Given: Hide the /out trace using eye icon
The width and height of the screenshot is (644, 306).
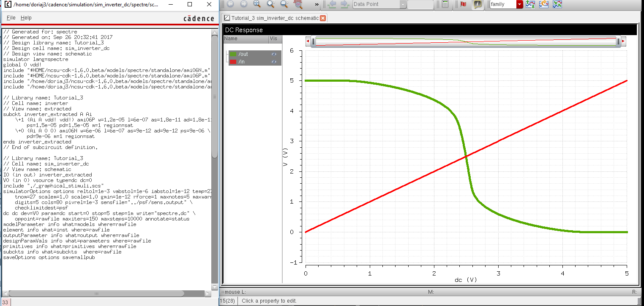Looking at the screenshot, I should (x=274, y=54).
